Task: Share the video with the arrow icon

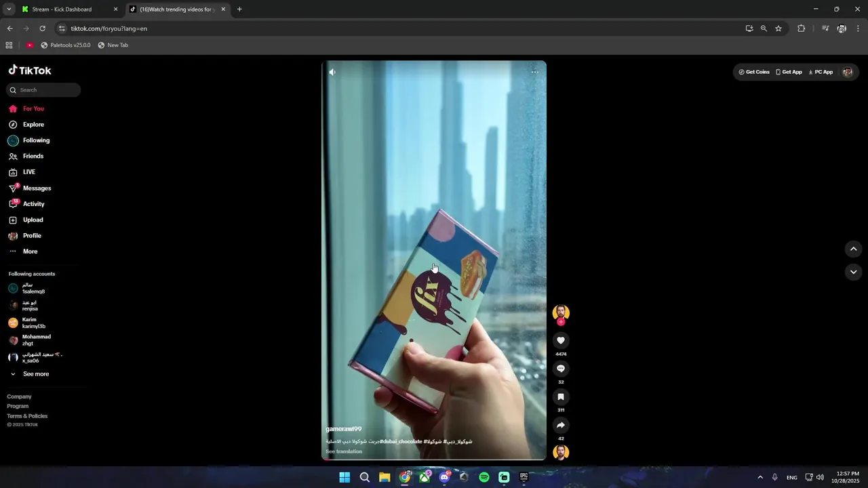Action: [561, 425]
